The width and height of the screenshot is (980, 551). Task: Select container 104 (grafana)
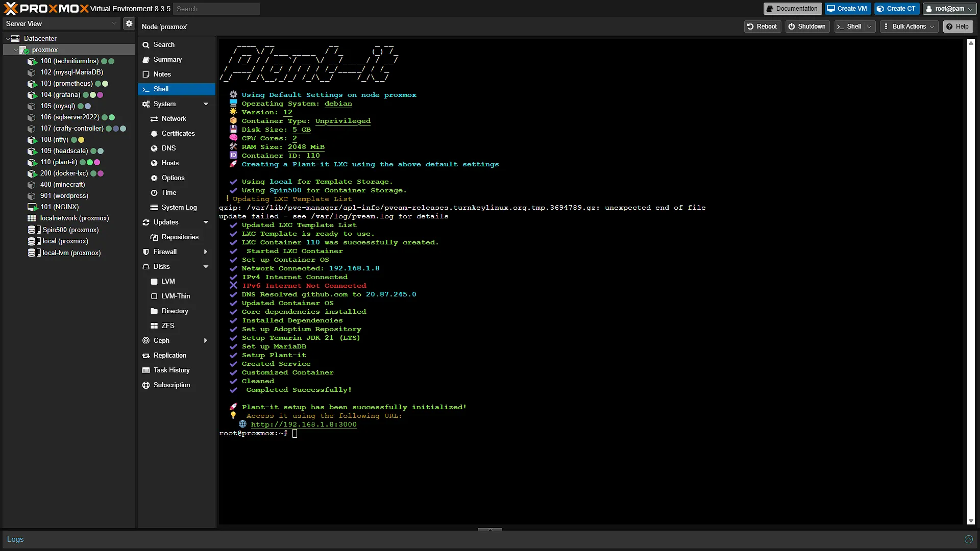pos(60,95)
